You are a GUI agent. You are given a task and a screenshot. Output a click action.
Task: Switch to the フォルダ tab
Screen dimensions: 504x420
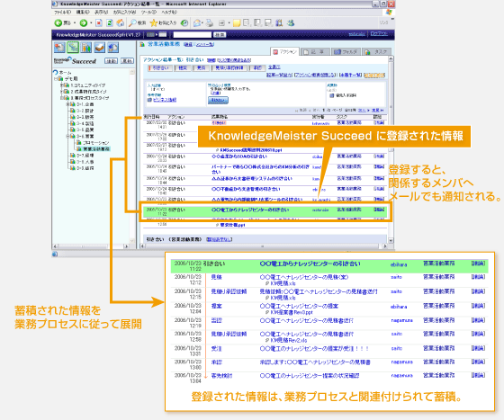click(x=346, y=51)
